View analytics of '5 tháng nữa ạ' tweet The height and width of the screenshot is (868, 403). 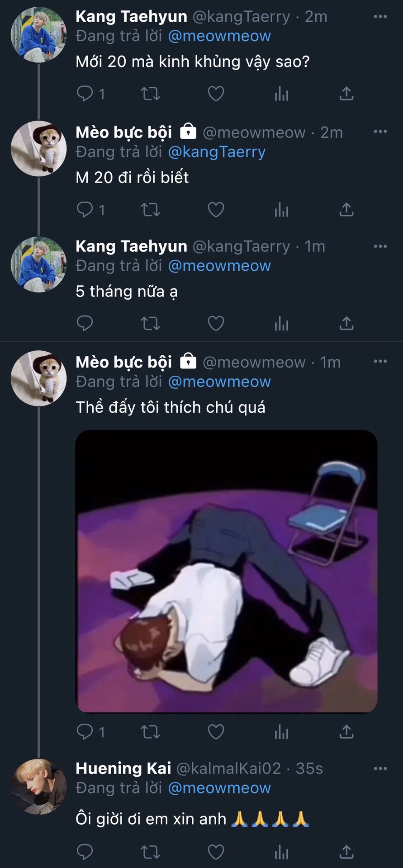[281, 324]
